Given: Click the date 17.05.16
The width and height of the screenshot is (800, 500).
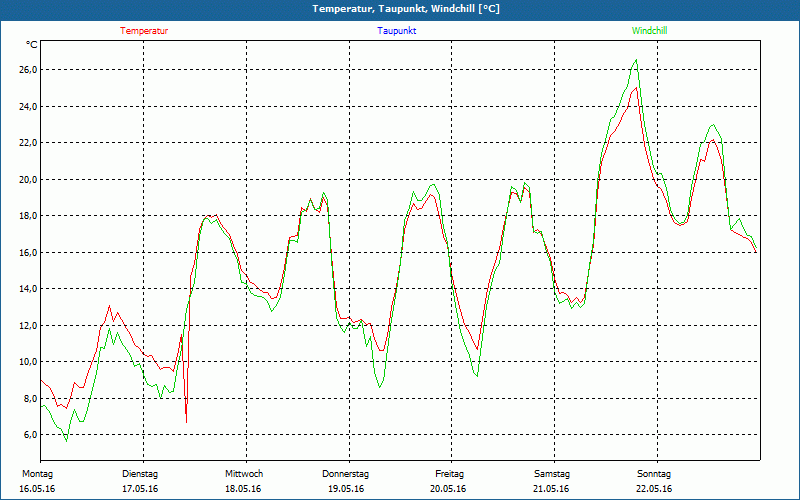Looking at the screenshot, I should point(140,489).
